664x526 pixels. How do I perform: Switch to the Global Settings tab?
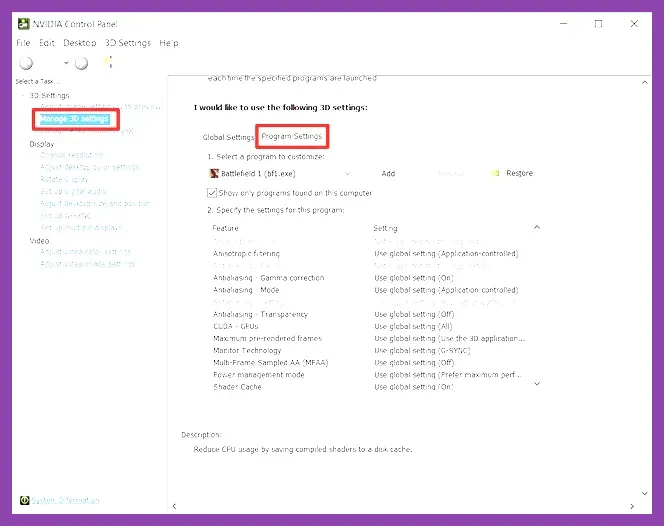point(228,137)
